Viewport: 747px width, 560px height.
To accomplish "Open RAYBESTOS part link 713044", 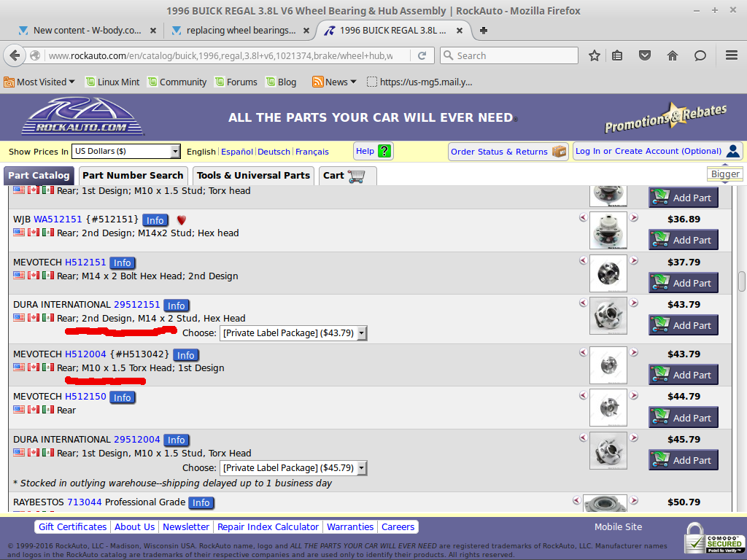I will 85,502.
